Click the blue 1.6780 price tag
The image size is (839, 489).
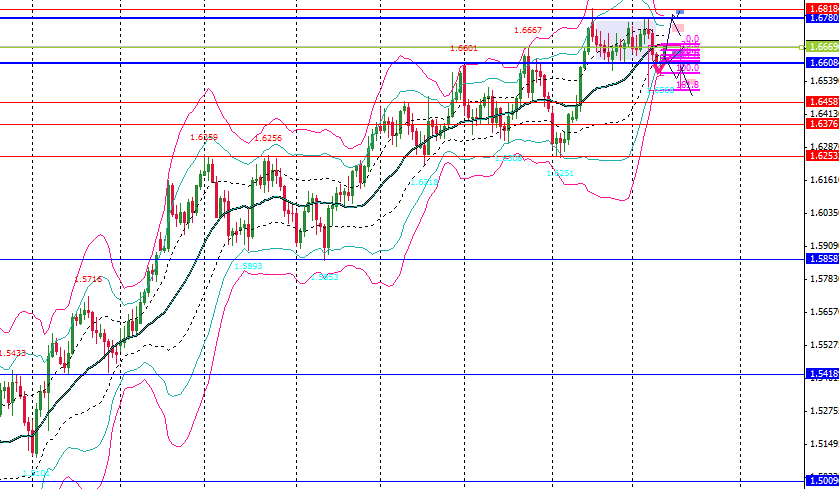[822, 18]
